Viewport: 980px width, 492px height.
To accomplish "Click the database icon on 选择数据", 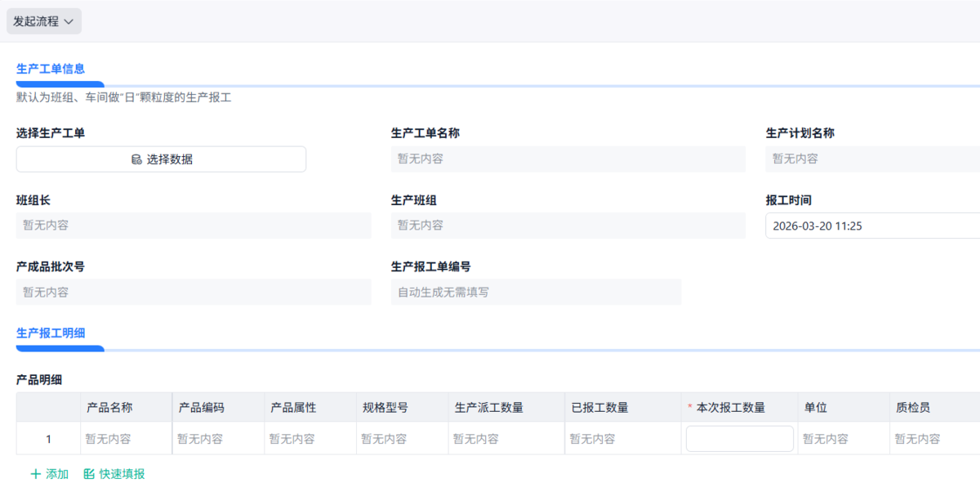I will (136, 159).
